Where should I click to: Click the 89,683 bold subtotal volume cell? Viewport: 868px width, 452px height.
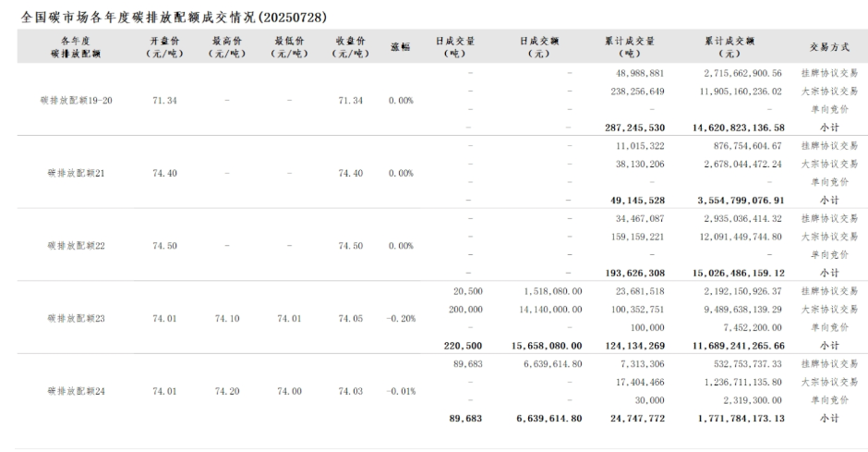coord(465,418)
